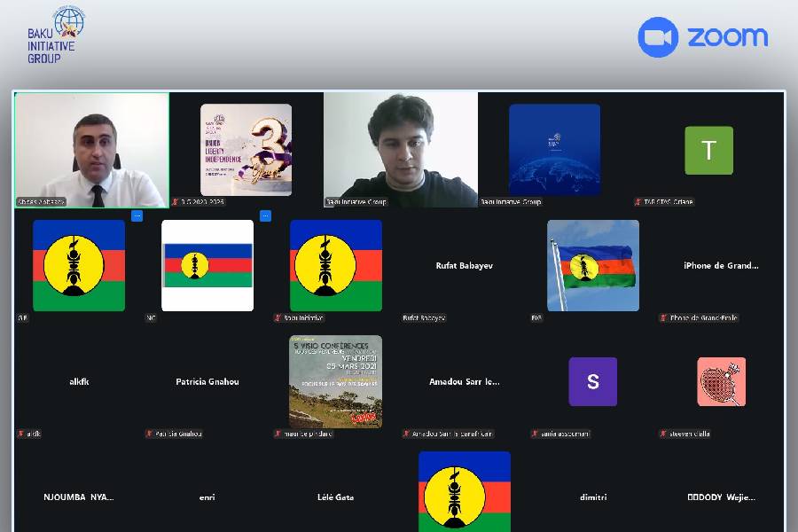Open more options on the GE tile
This screenshot has height=532, width=798.
(x=137, y=215)
